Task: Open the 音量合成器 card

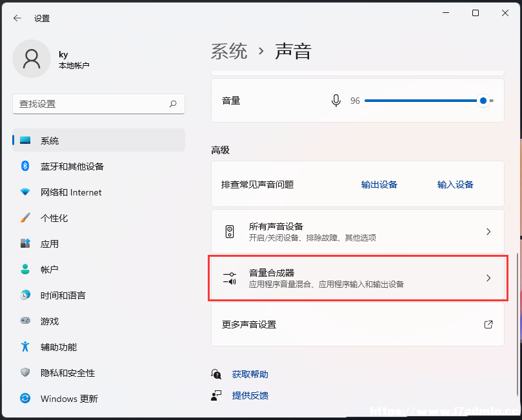Action: point(357,278)
